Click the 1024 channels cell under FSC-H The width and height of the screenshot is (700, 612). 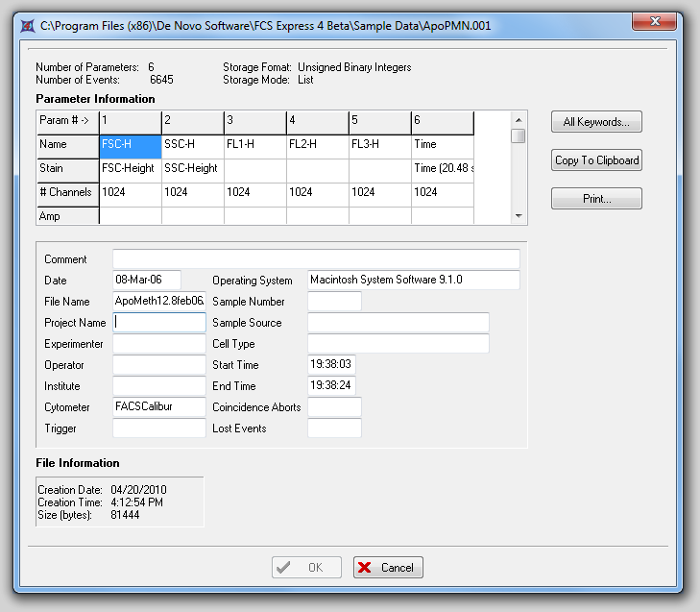[131, 195]
